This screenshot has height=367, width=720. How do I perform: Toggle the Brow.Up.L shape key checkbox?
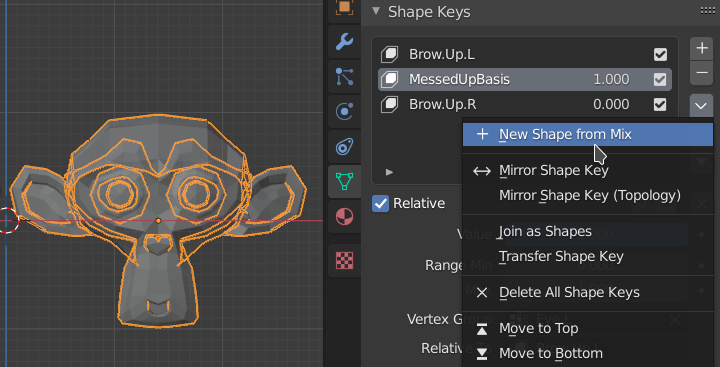(660, 55)
